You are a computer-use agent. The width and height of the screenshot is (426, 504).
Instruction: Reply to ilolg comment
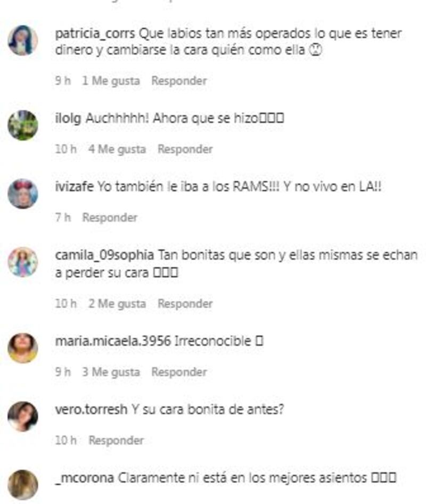pyautogui.click(x=185, y=149)
